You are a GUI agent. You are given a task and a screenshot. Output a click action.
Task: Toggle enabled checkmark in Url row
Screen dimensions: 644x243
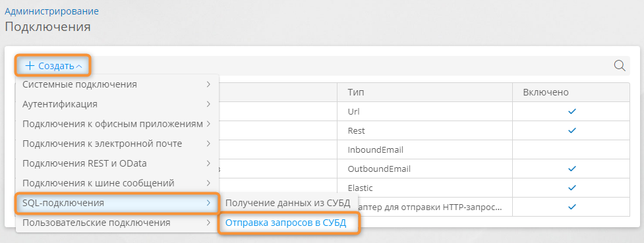pos(571,111)
